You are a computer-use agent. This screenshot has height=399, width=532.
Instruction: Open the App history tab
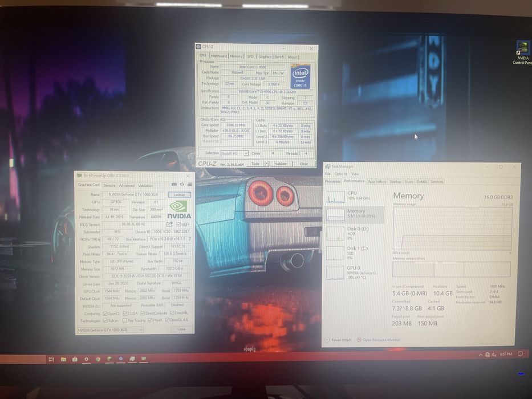[377, 181]
